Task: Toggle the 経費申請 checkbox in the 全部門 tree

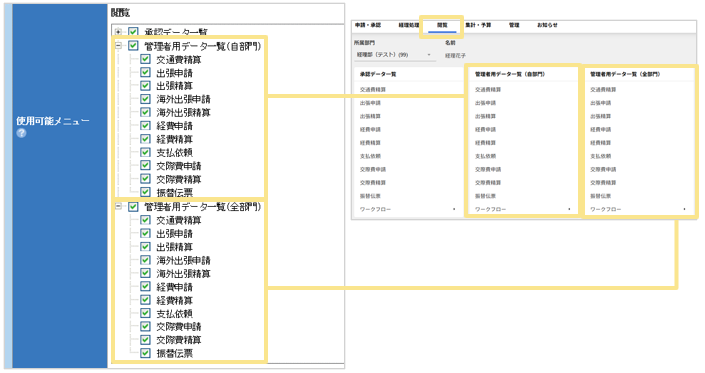Action: point(145,286)
